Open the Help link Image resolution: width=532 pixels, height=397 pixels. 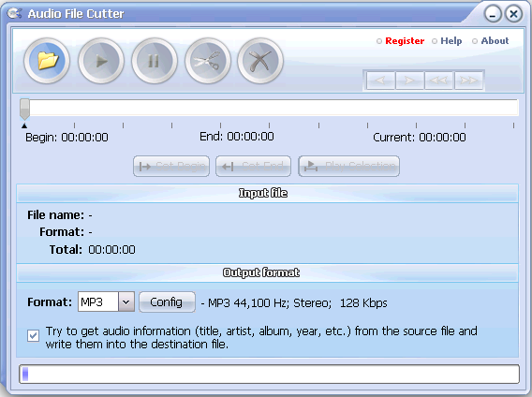(x=451, y=41)
